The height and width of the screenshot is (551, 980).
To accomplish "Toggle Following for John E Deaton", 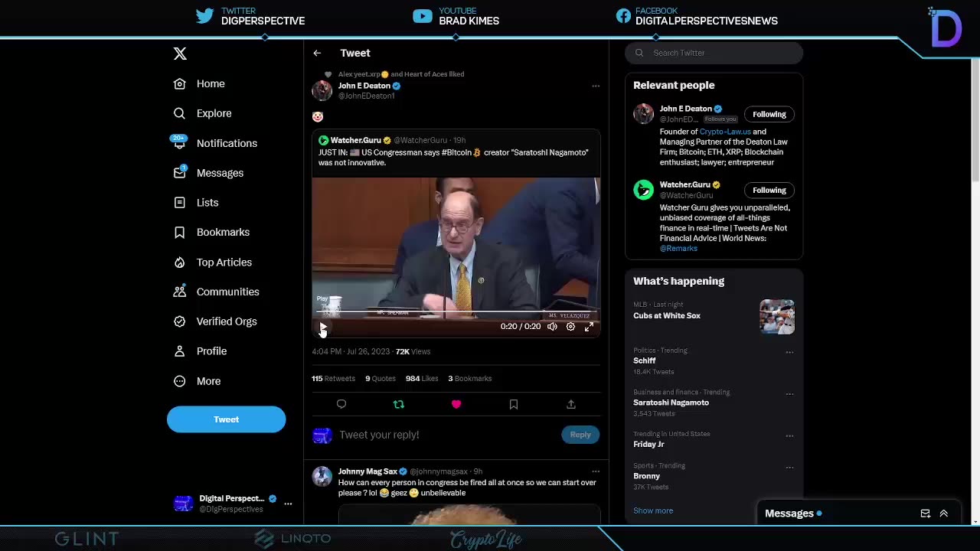I will point(769,114).
